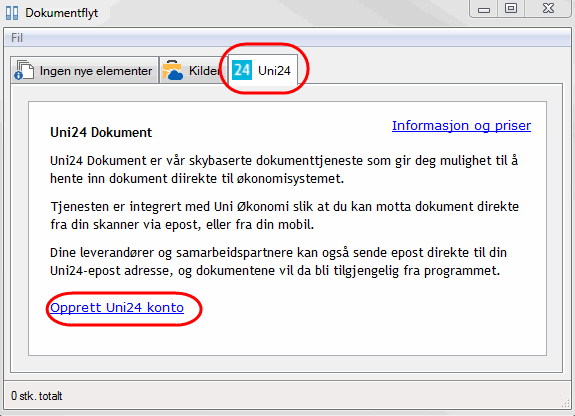Click the cloud briefcase icon on Kilder tab
575x416 pixels.
172,70
